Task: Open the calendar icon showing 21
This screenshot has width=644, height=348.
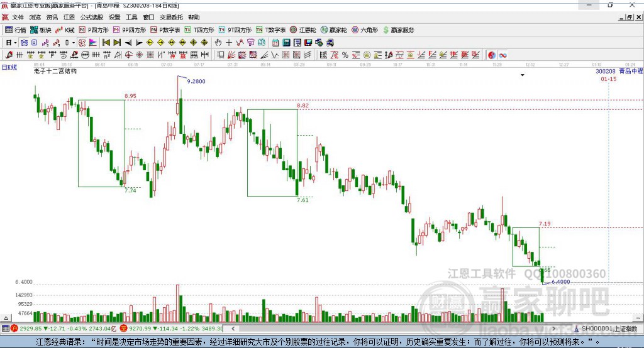Action: (275, 43)
